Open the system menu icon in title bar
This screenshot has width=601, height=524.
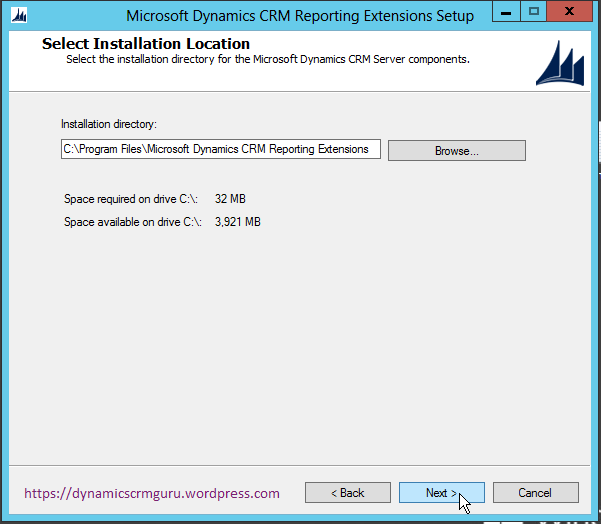(x=19, y=16)
